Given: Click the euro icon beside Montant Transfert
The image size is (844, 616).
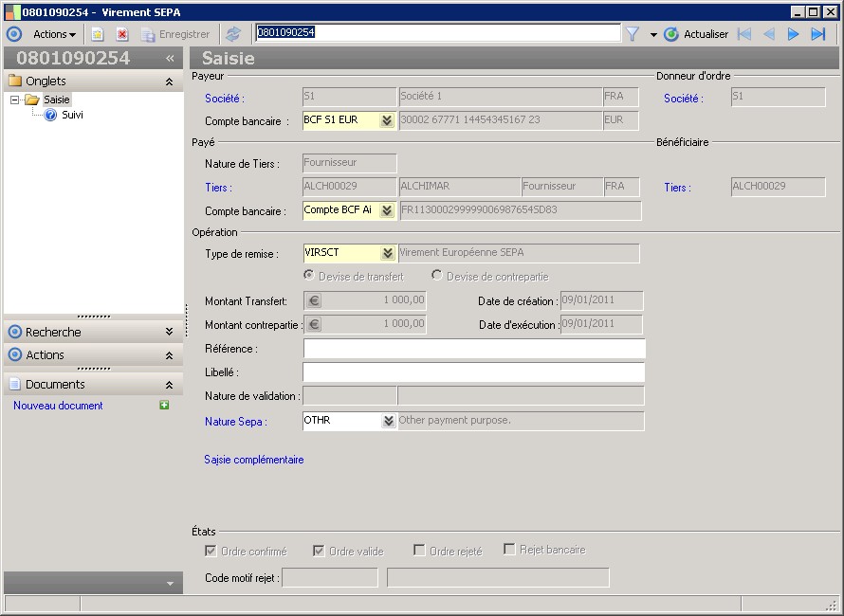Looking at the screenshot, I should [x=315, y=300].
